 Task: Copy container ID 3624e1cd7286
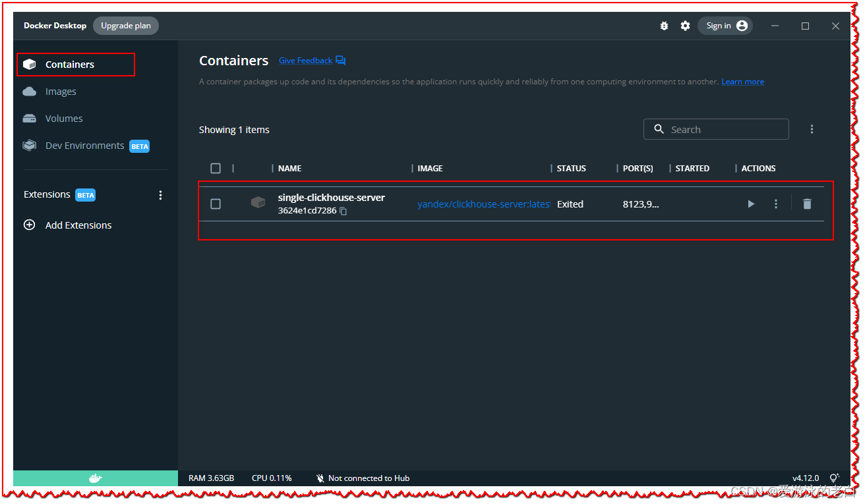pyautogui.click(x=343, y=211)
